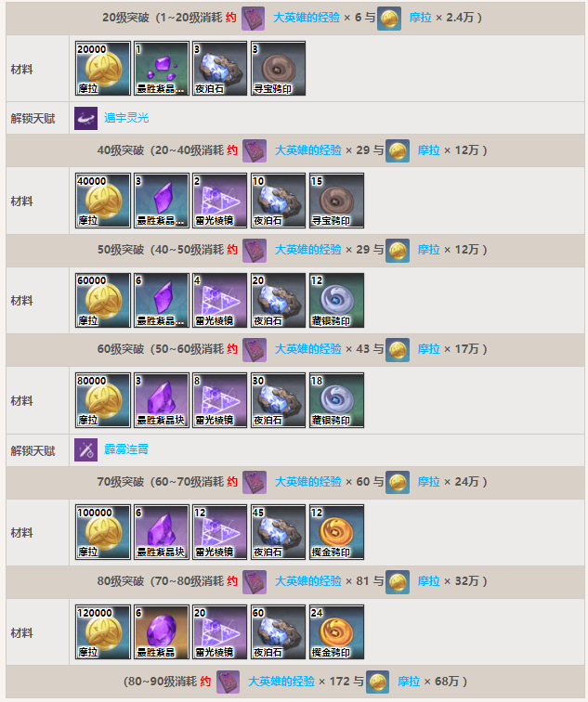Click the 攫金鸦印 icon with quantity 24
This screenshot has height=702, width=588.
pos(336,631)
